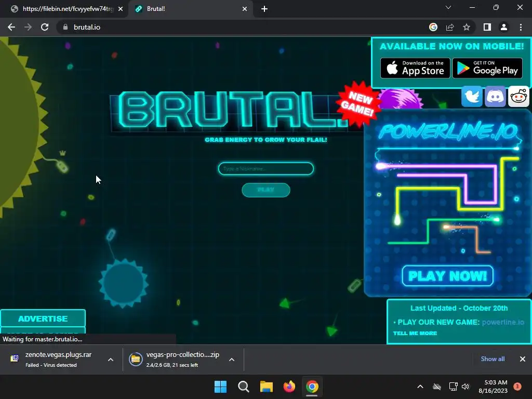
Task: Launch Firefox from the taskbar
Action: click(289, 387)
